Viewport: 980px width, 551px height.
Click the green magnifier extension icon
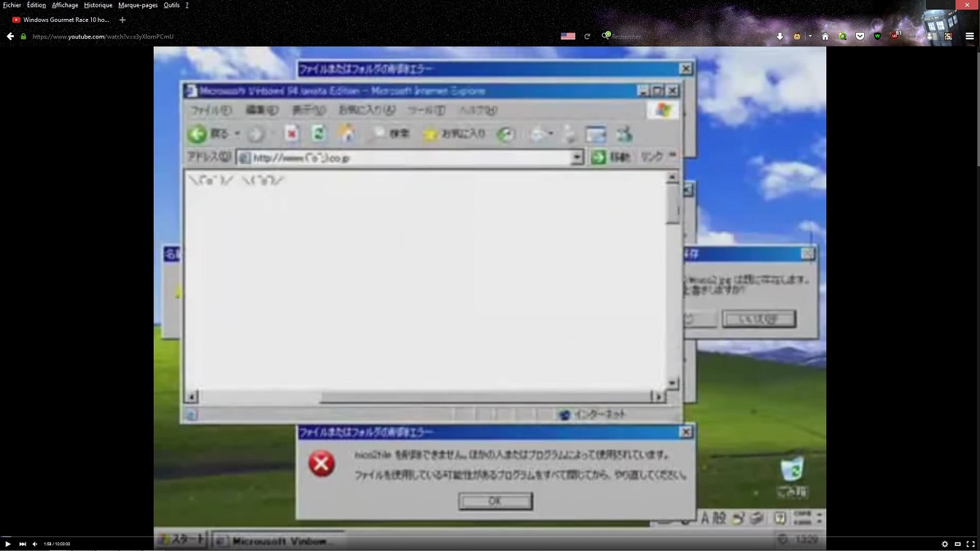point(843,36)
